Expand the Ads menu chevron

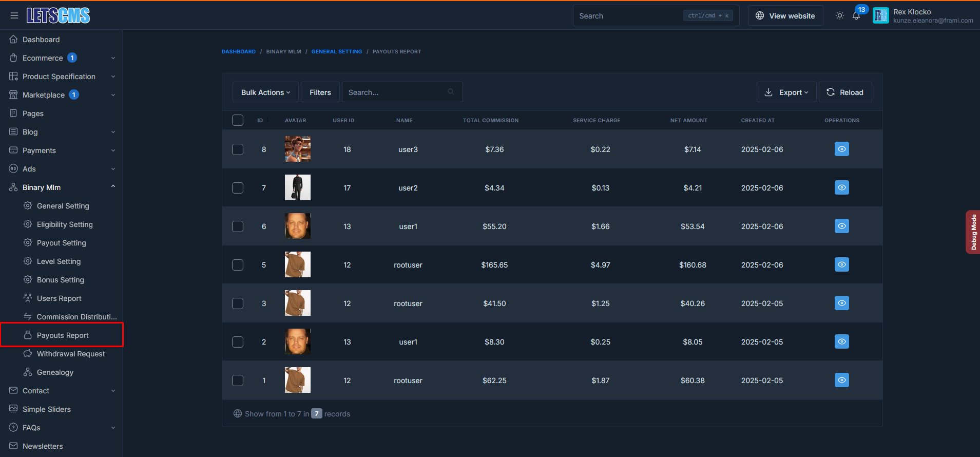coord(113,169)
